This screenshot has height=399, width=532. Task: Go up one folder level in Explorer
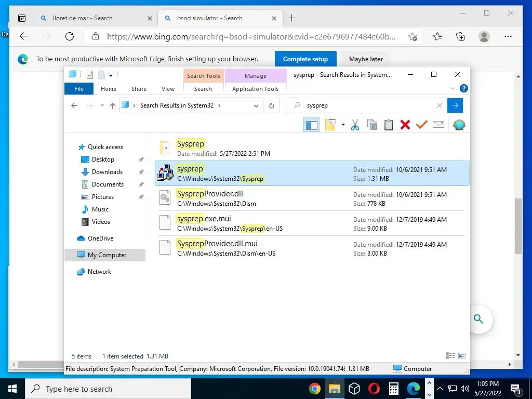tap(113, 105)
